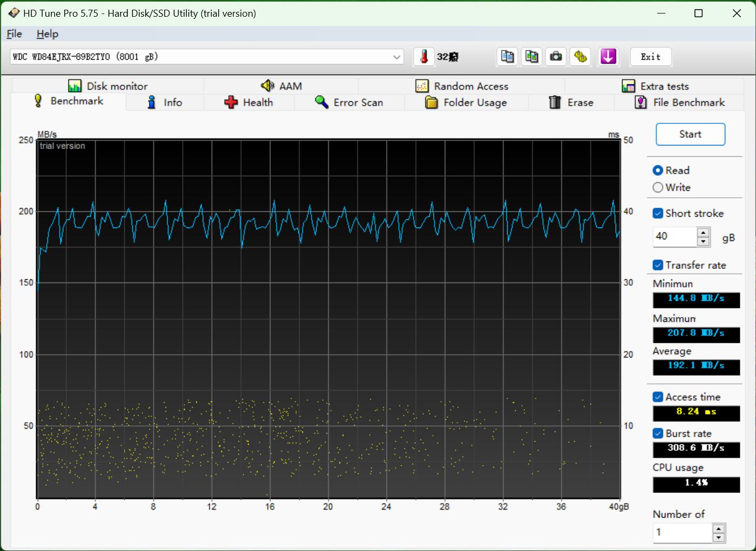The height and width of the screenshot is (551, 756).
Task: Decrease the Number of value with down arrow
Action: 718,538
